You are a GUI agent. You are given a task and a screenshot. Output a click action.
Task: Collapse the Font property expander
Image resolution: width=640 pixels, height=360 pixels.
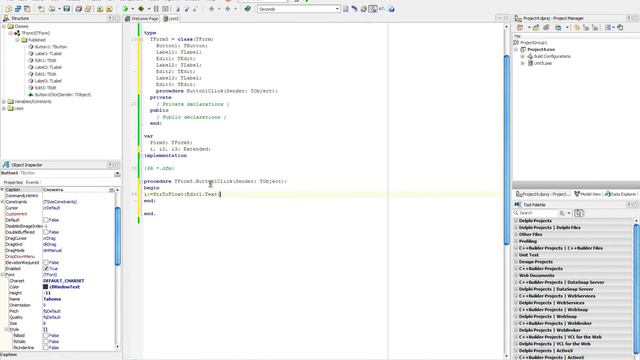[x=2, y=275]
